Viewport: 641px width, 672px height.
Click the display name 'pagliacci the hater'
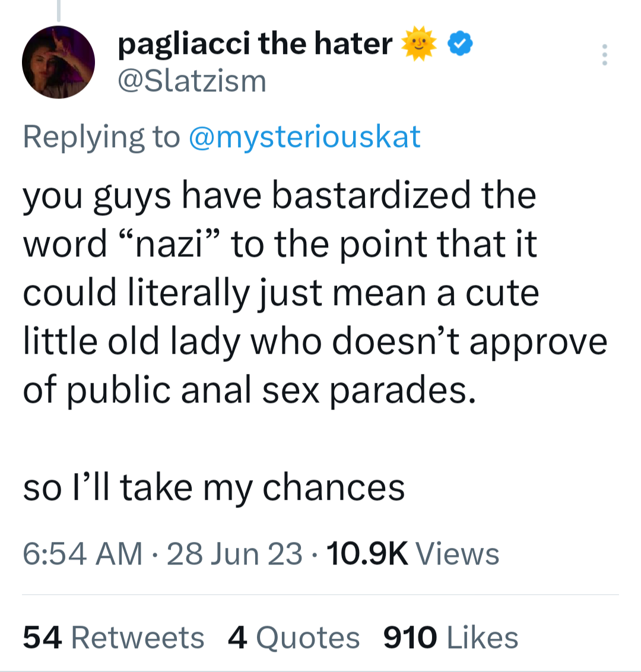click(255, 44)
